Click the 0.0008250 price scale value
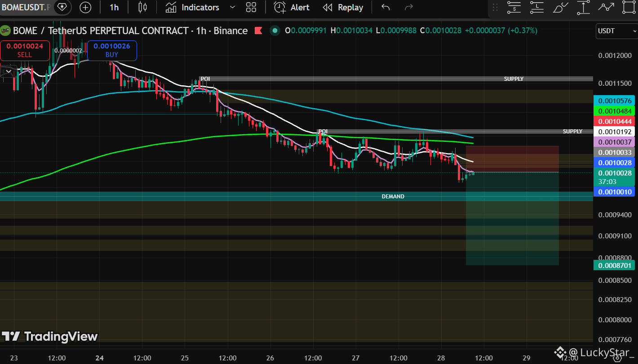638x364 pixels. coord(615,299)
